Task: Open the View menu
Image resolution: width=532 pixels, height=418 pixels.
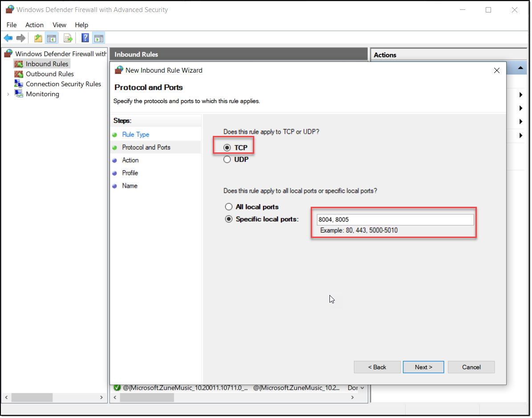Action: coord(59,25)
